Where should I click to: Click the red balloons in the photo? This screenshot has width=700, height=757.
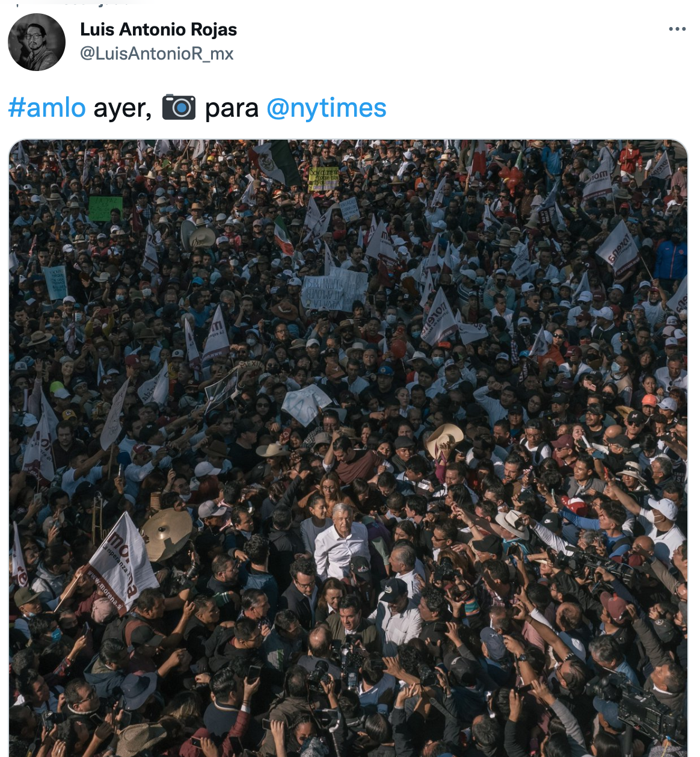[510, 178]
